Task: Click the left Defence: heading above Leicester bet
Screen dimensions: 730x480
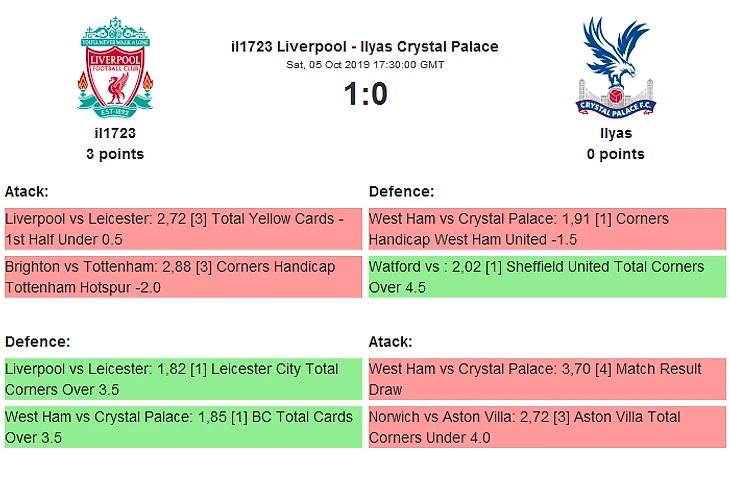Action: pyautogui.click(x=37, y=341)
